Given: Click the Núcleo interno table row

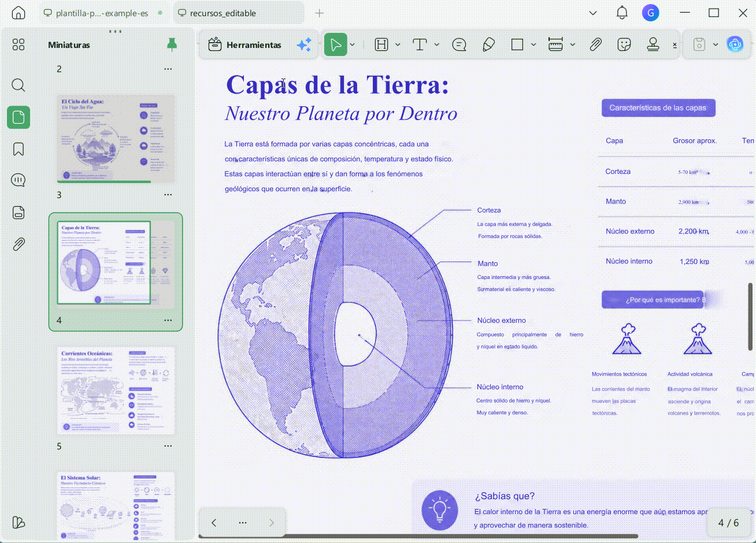Looking at the screenshot, I should pos(676,261).
